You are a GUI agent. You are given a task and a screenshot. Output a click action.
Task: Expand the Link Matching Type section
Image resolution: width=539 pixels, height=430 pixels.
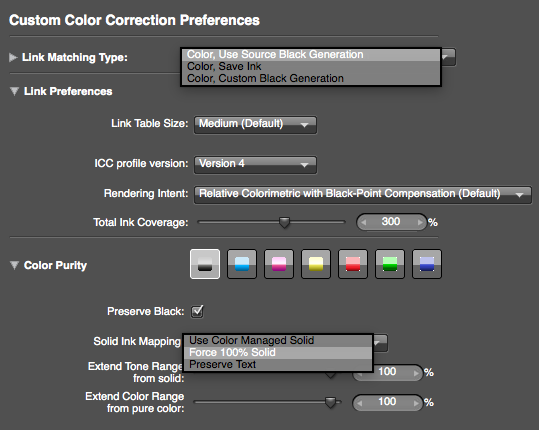point(13,57)
